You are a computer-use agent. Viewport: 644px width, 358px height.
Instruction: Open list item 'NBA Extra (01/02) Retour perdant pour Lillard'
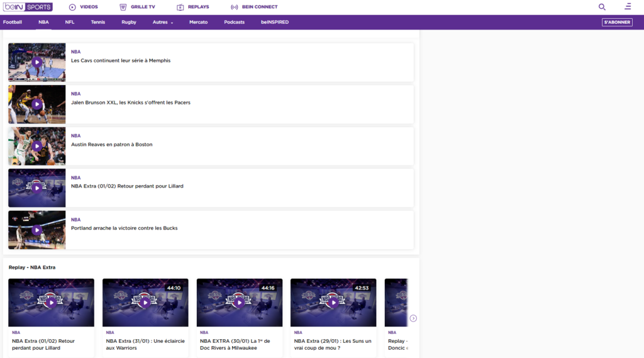point(127,186)
